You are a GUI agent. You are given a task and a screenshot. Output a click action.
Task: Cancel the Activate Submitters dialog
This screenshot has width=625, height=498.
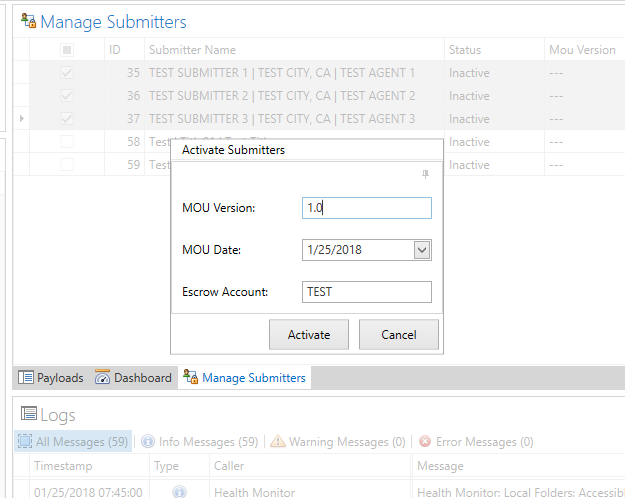pos(399,335)
